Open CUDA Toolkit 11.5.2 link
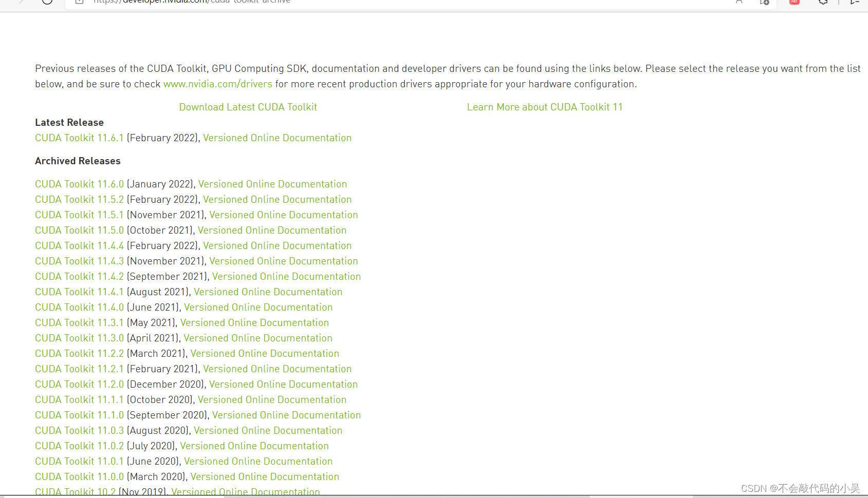The height and width of the screenshot is (498, 868). tap(80, 200)
